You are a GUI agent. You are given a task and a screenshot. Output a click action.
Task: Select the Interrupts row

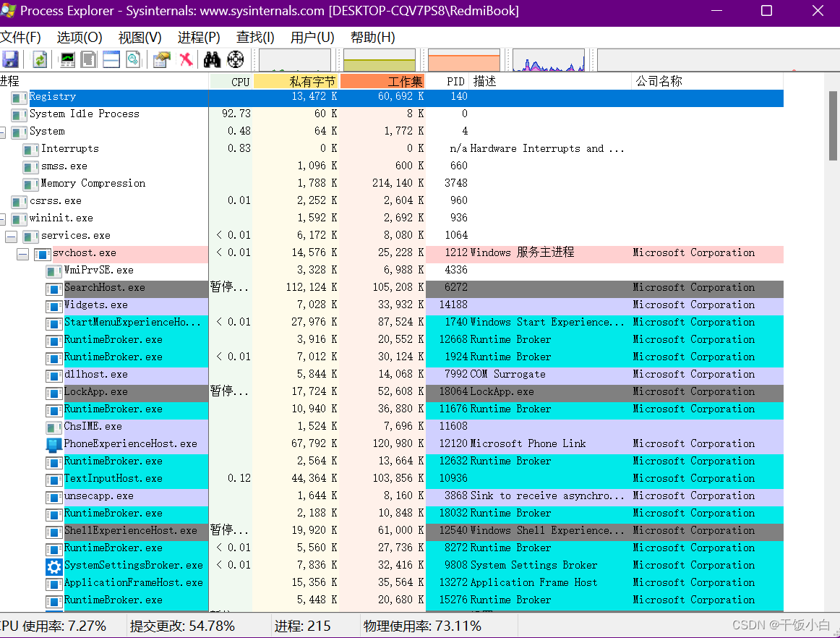(x=392, y=149)
